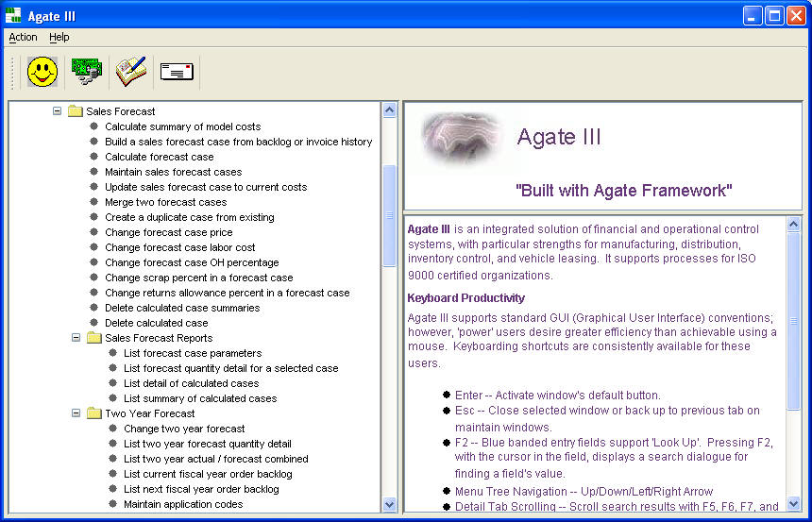Screen dimensions: 812x522
Task: Click the Two Year Forecast folder icon
Action: point(93,413)
